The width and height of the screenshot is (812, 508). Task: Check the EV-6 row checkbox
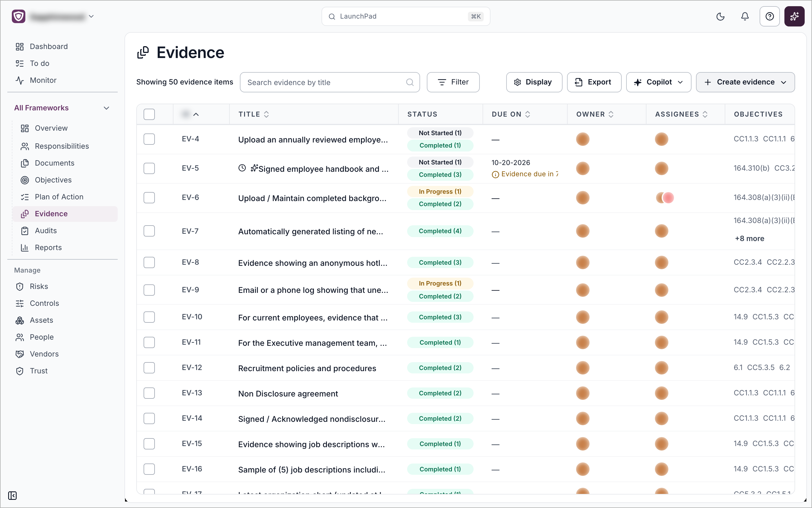tap(149, 198)
